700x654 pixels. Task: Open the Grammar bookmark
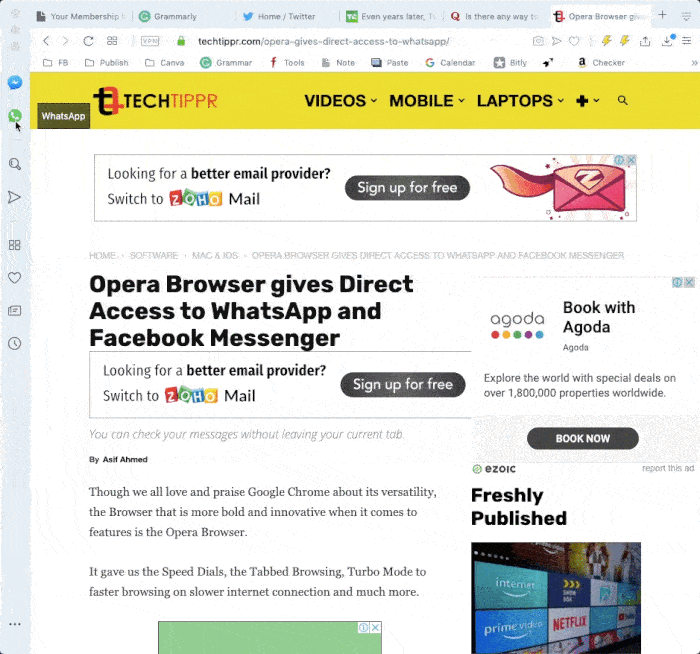226,63
